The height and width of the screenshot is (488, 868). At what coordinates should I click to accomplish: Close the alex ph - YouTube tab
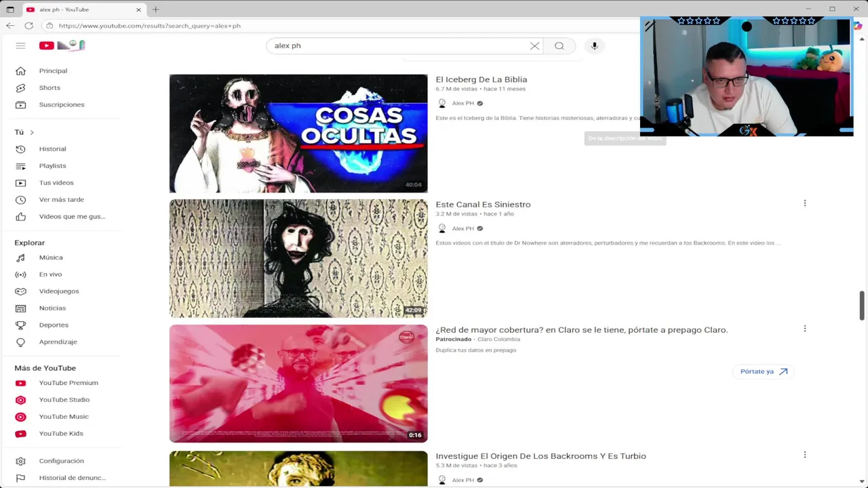point(138,9)
